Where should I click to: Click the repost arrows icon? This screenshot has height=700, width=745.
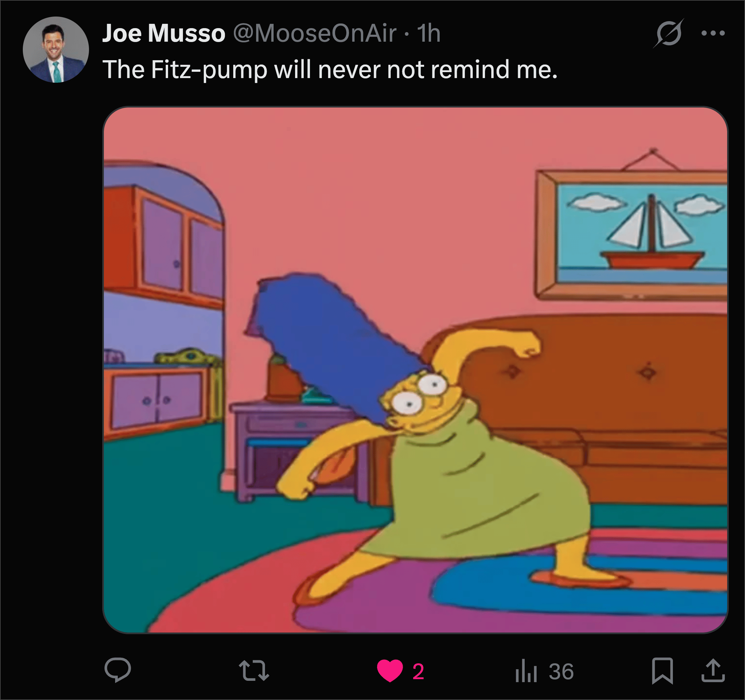pyautogui.click(x=254, y=671)
